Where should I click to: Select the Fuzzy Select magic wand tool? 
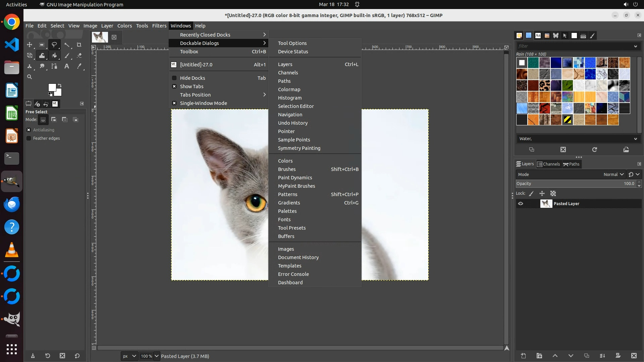pyautogui.click(x=67, y=45)
